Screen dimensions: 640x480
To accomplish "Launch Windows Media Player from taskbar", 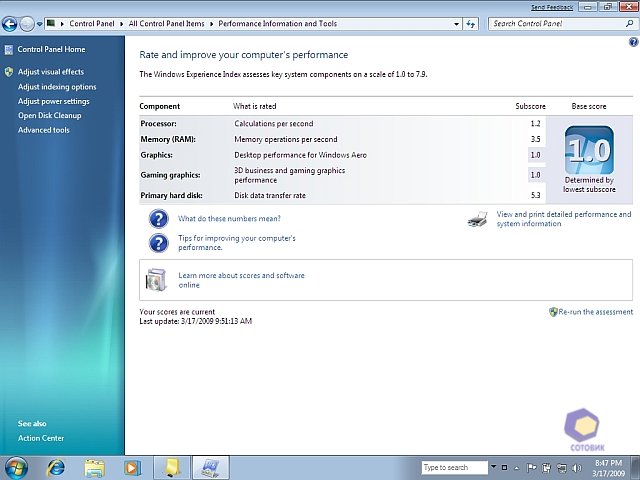I will click(x=132, y=467).
